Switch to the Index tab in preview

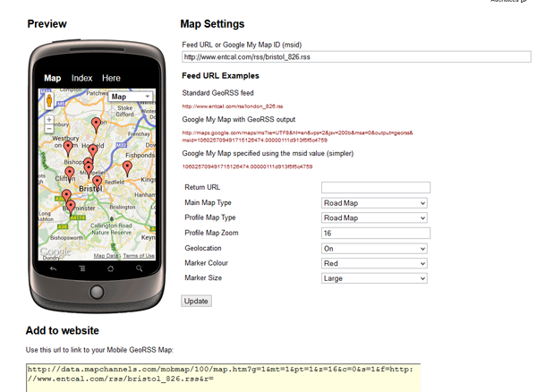pos(81,78)
